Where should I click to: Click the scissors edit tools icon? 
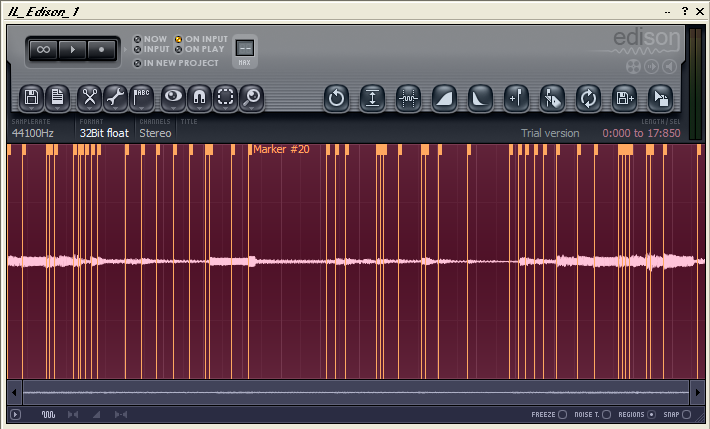point(89,97)
